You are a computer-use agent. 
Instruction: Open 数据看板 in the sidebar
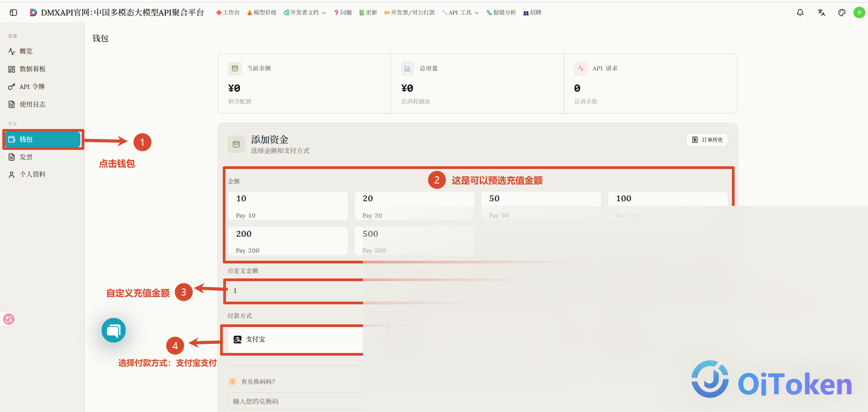click(42, 69)
